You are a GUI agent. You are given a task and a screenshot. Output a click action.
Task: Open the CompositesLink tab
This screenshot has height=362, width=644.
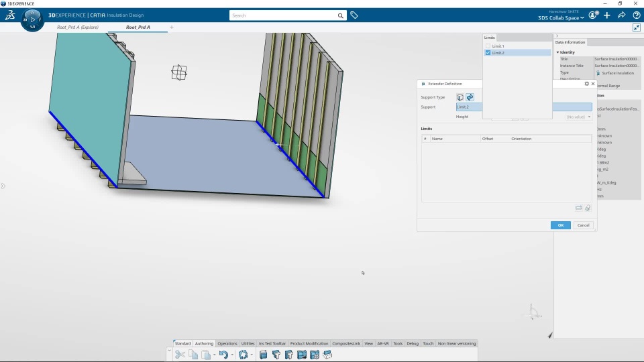(x=346, y=343)
